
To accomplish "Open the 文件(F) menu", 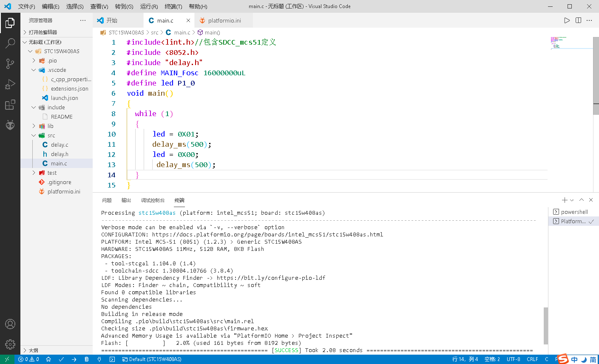I will (26, 6).
